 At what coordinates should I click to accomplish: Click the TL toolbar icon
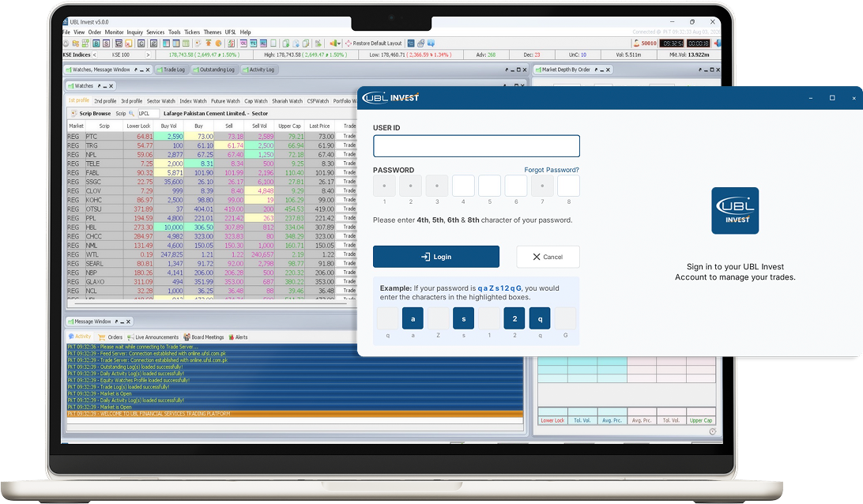point(253,43)
